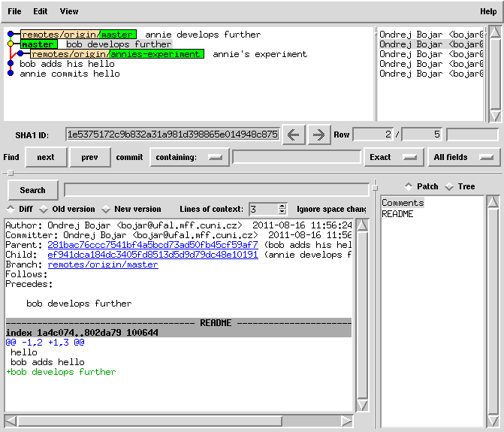The width and height of the screenshot is (504, 432).
Task: Switch to Tree view radio button
Action: [449, 186]
